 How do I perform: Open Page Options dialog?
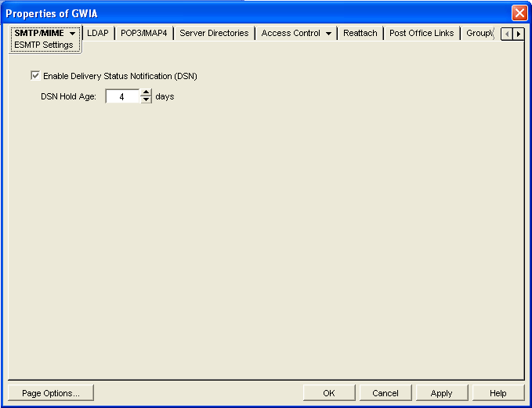pos(51,393)
